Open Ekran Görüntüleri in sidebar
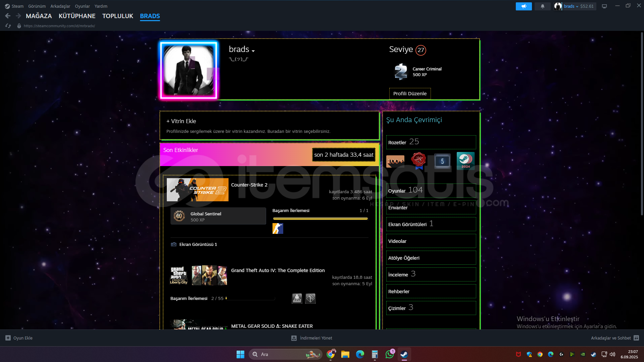The width and height of the screenshot is (644, 362). click(431, 224)
